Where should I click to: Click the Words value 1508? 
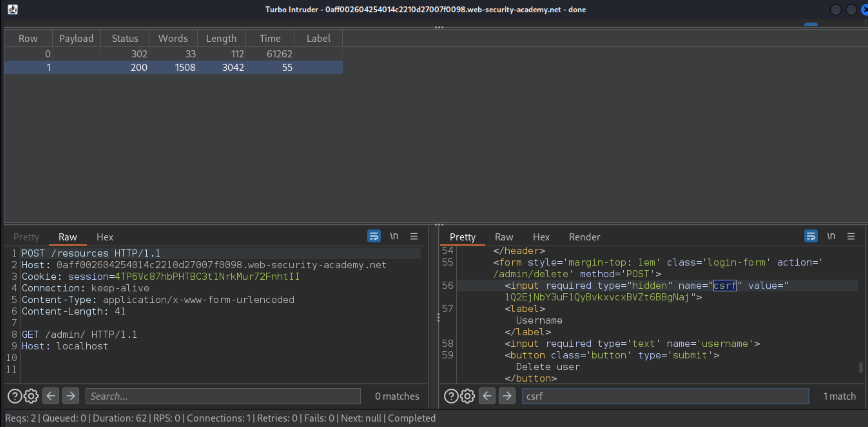185,67
